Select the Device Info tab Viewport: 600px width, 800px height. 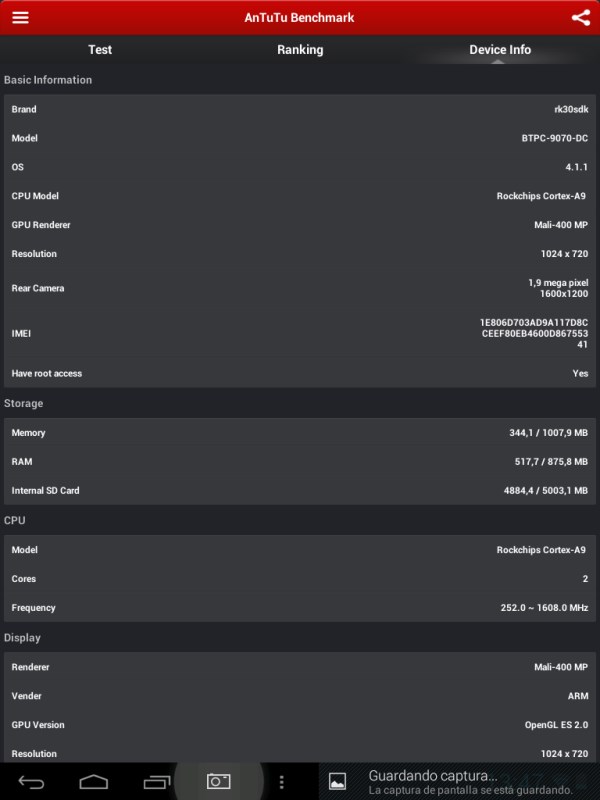tap(500, 50)
